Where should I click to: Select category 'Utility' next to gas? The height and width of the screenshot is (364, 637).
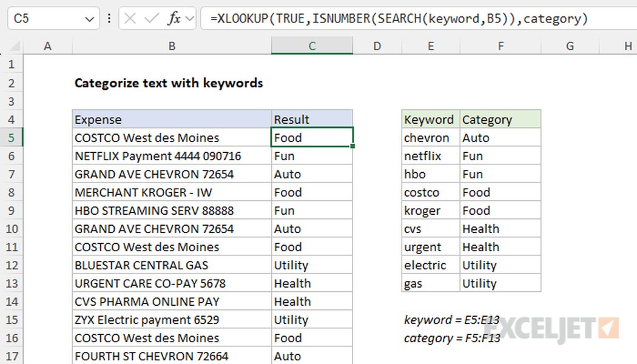pos(500,283)
